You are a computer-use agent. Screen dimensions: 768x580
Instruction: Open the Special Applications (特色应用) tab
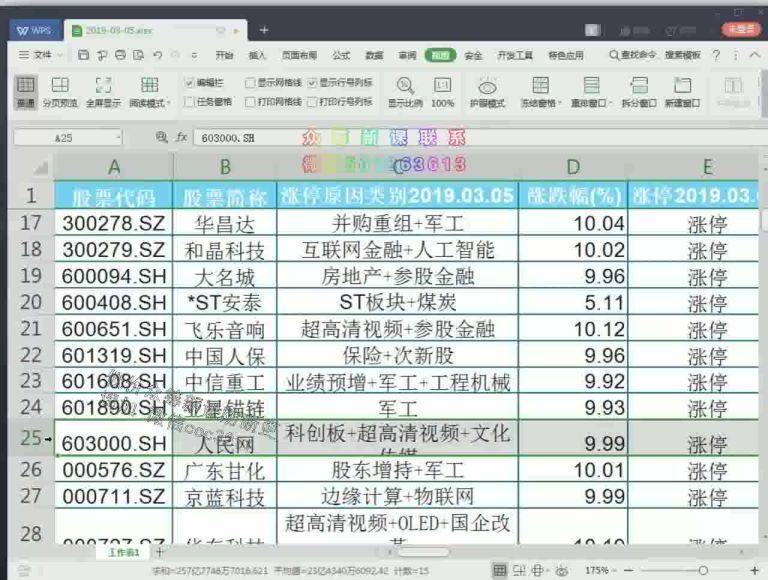point(566,55)
